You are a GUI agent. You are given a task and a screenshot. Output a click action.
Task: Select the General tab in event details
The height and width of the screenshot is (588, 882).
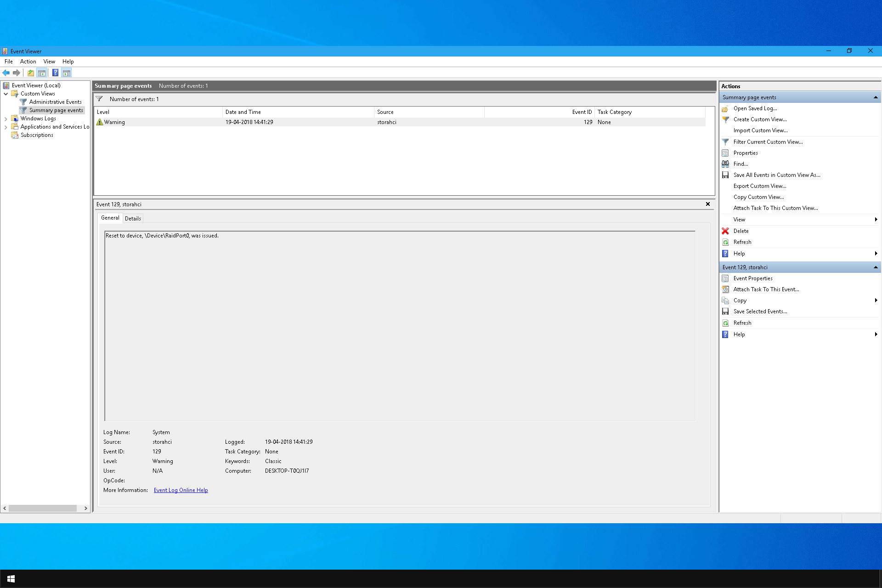[110, 218]
